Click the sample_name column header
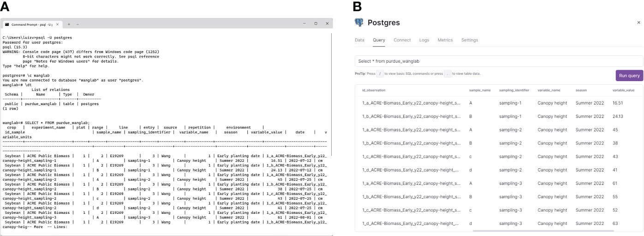This screenshot has height=236, width=644. click(x=480, y=90)
